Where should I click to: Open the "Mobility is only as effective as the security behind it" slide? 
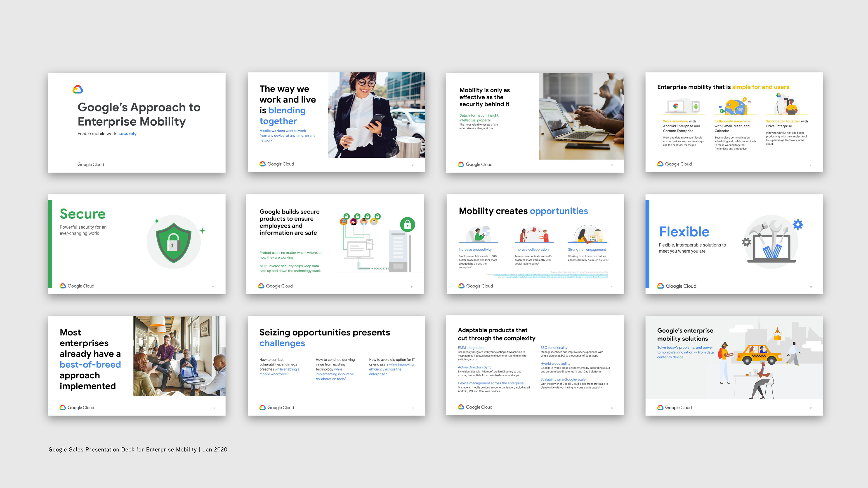click(x=535, y=123)
